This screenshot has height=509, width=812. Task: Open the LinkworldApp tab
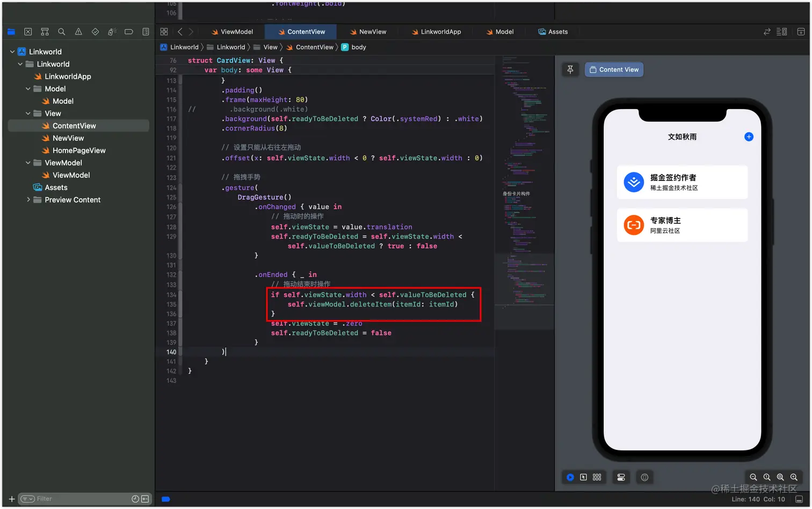[436, 32]
